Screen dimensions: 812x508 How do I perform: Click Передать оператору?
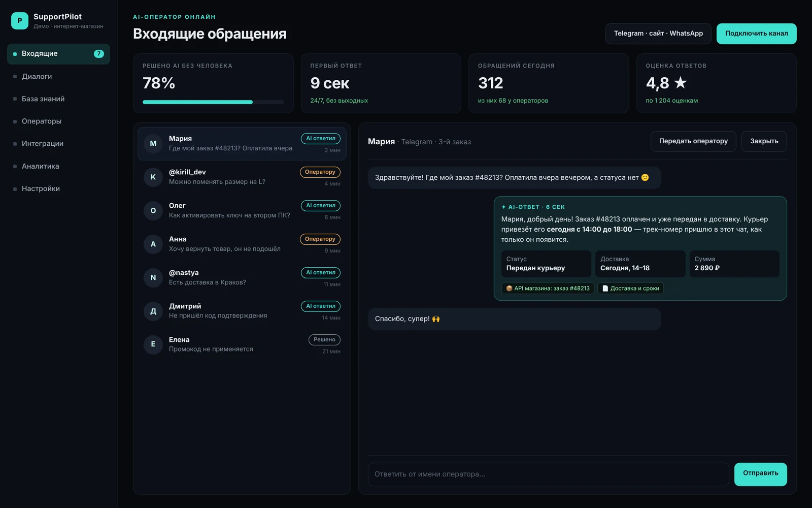point(693,141)
